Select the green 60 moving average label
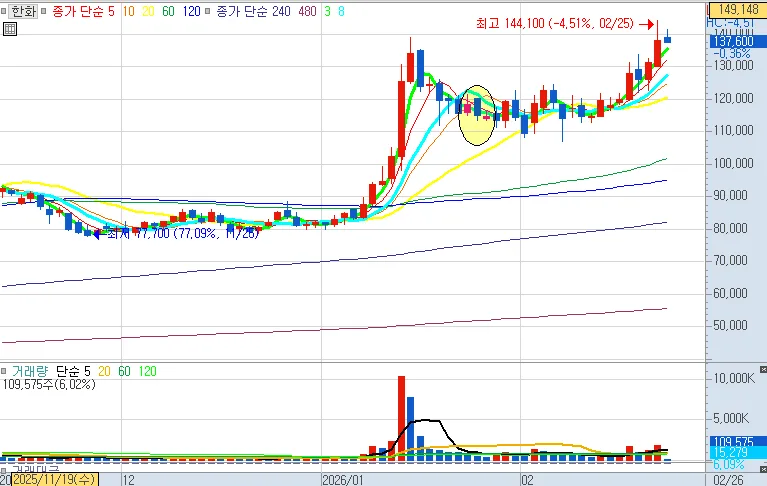This screenshot has width=767, height=486. tap(169, 11)
